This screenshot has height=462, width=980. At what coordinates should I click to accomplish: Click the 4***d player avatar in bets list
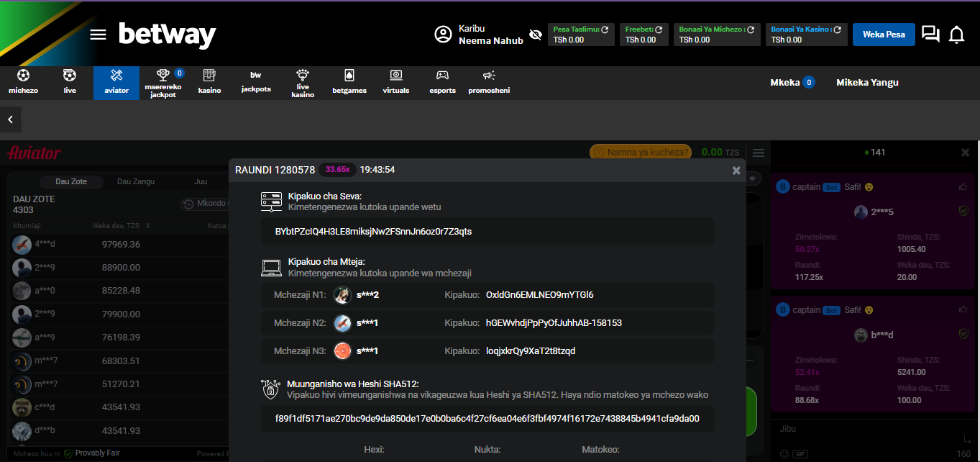click(22, 245)
